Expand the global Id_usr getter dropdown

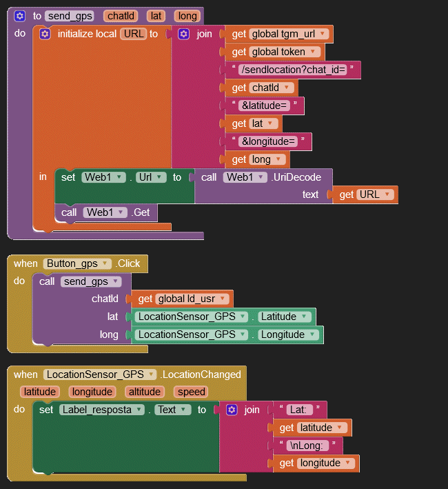click(225, 299)
